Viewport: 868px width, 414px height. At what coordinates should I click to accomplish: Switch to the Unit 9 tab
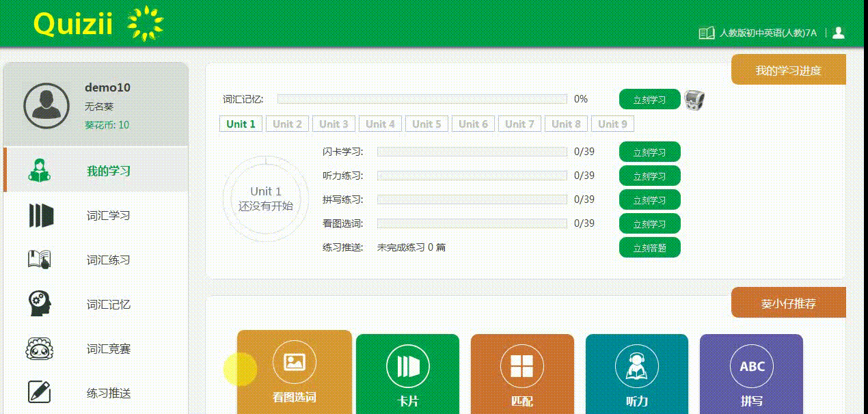(612, 124)
